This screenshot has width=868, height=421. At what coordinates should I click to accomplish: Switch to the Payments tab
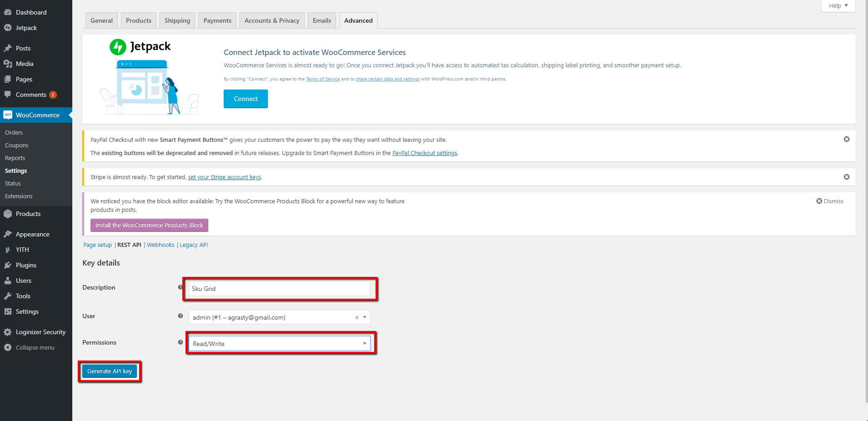pos(217,20)
